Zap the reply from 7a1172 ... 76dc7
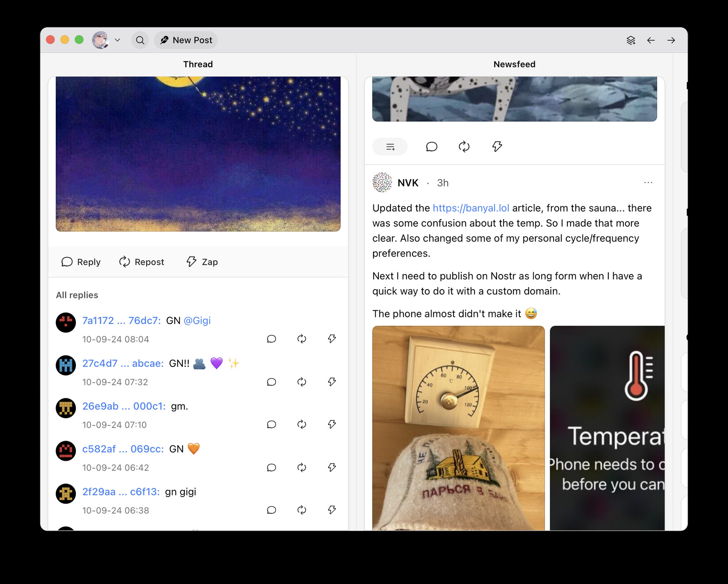Viewport: 728px width, 584px height. pyautogui.click(x=332, y=338)
